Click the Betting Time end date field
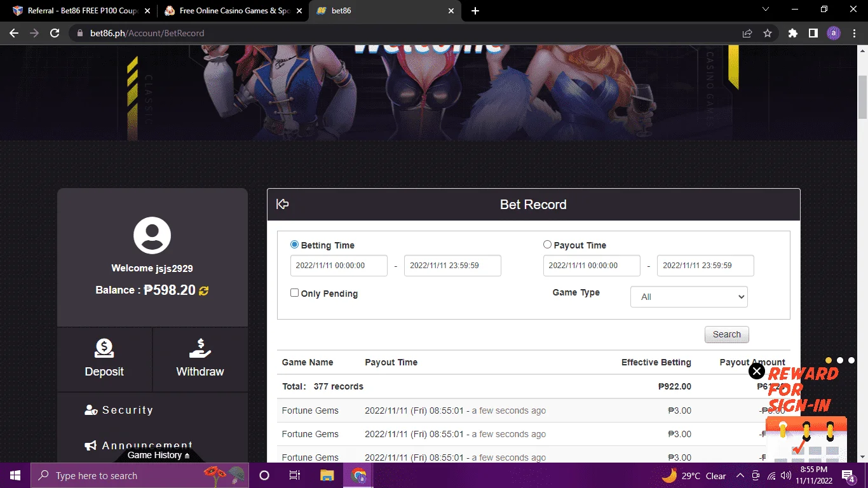The width and height of the screenshot is (868, 488). (452, 266)
